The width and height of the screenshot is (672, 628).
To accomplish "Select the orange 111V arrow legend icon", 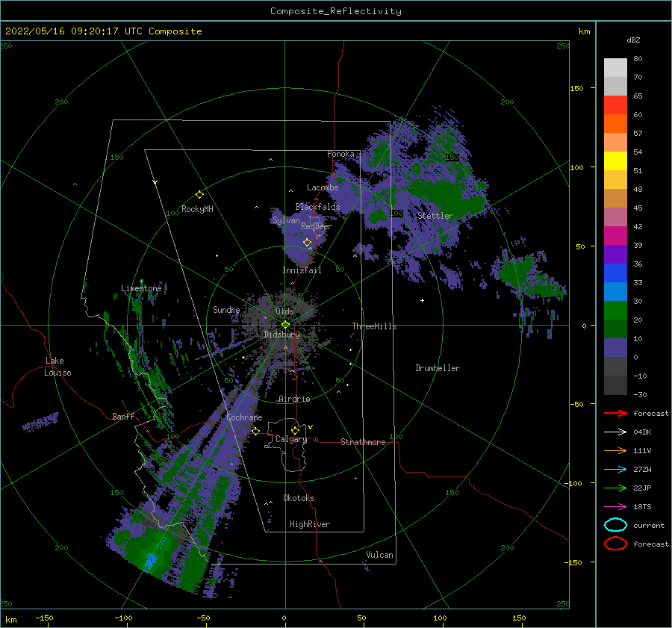I will (615, 450).
